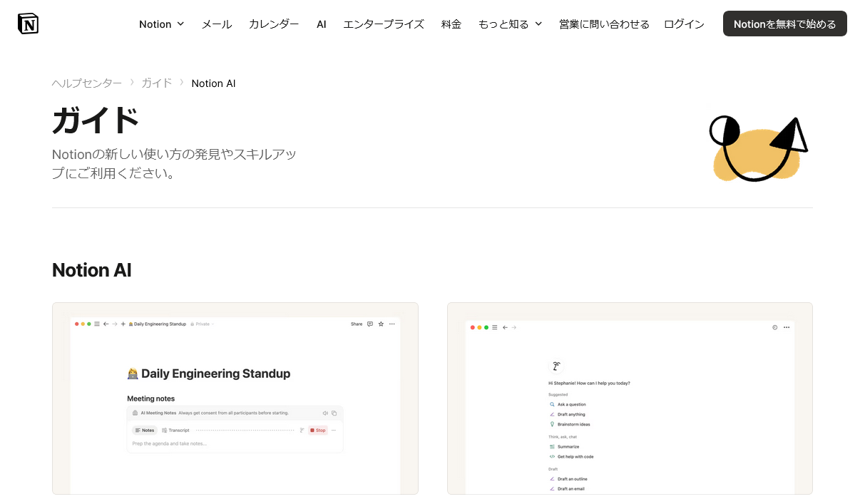Click the magnifier icon beside Ask a question
The height and width of the screenshot is (504, 865).
[x=552, y=404]
